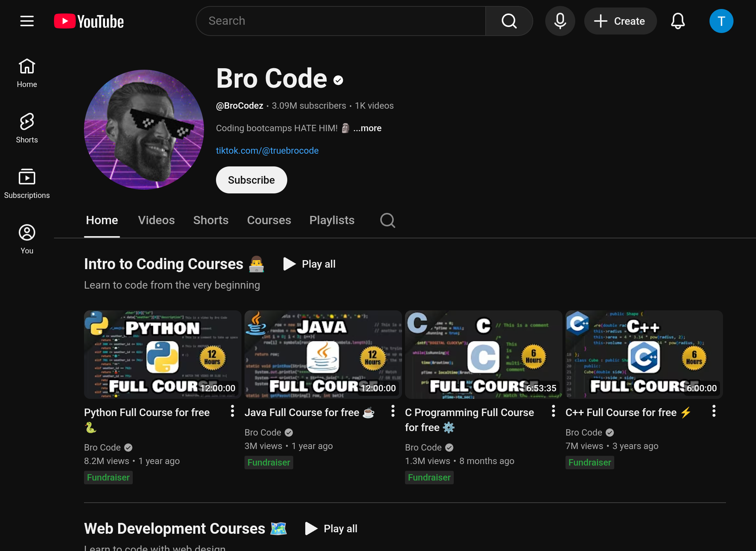756x551 pixels.
Task: Open the tiktok.com/@truebrocode link
Action: [x=267, y=150]
